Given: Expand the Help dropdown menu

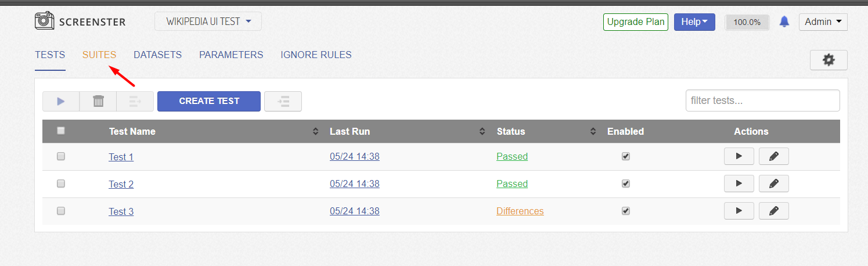Looking at the screenshot, I should point(694,22).
